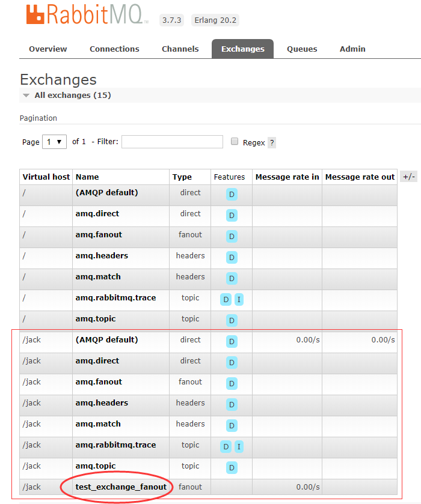The image size is (421, 504).
Task: Click the D badge on / amq.headers row
Action: (x=232, y=258)
